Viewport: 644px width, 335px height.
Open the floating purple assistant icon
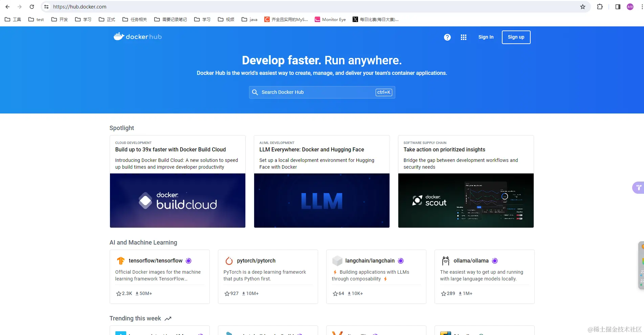tap(639, 187)
